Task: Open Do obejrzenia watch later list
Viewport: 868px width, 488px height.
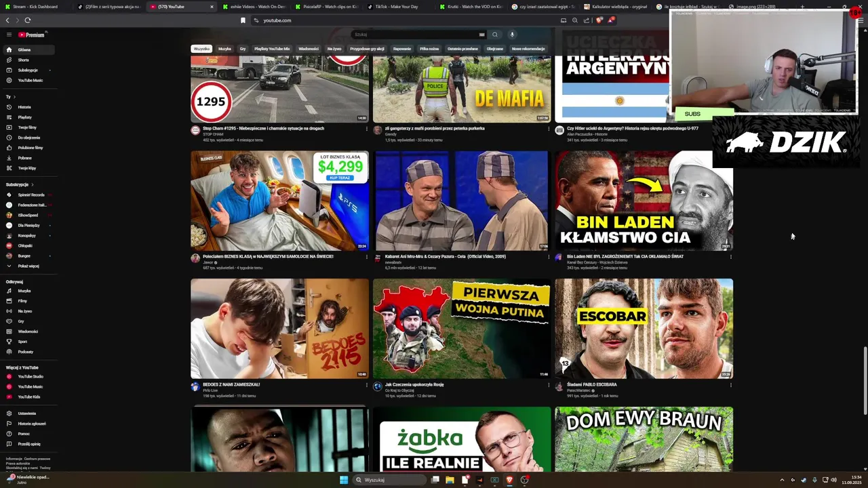Action: [x=29, y=138]
